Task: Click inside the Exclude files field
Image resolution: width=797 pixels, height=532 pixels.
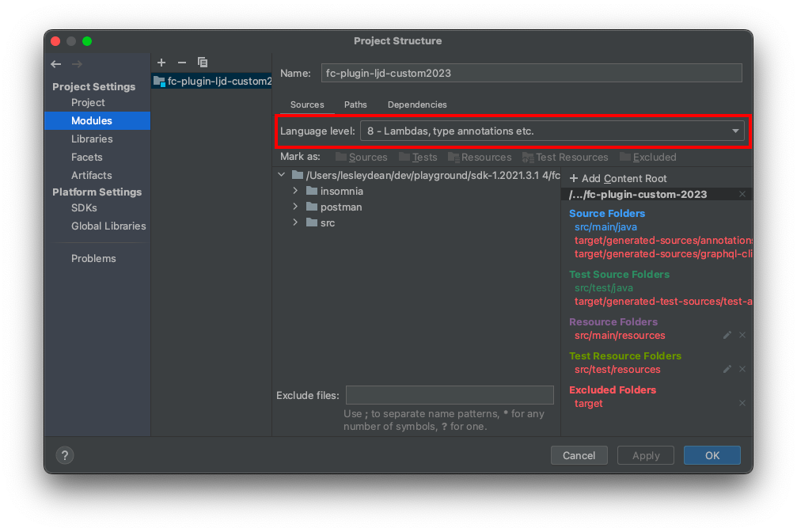Action: coord(450,395)
